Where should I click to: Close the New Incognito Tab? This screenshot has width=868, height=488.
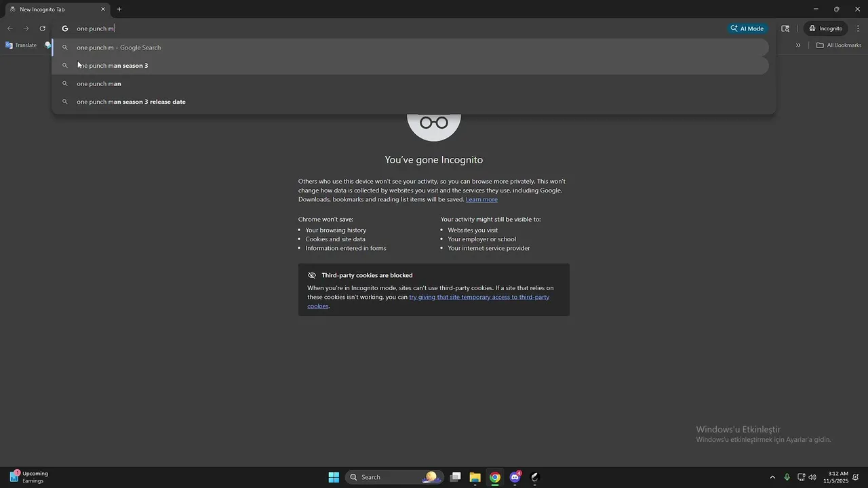[x=103, y=9]
